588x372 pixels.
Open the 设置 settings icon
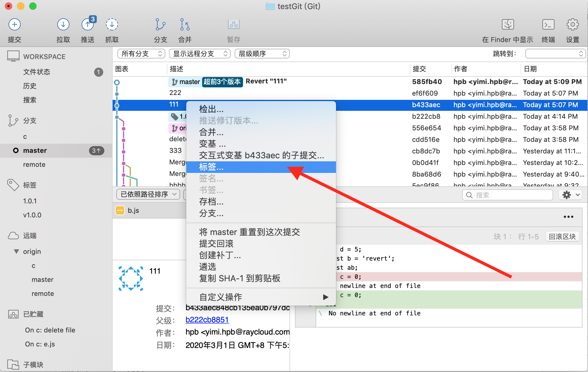pyautogui.click(x=572, y=24)
